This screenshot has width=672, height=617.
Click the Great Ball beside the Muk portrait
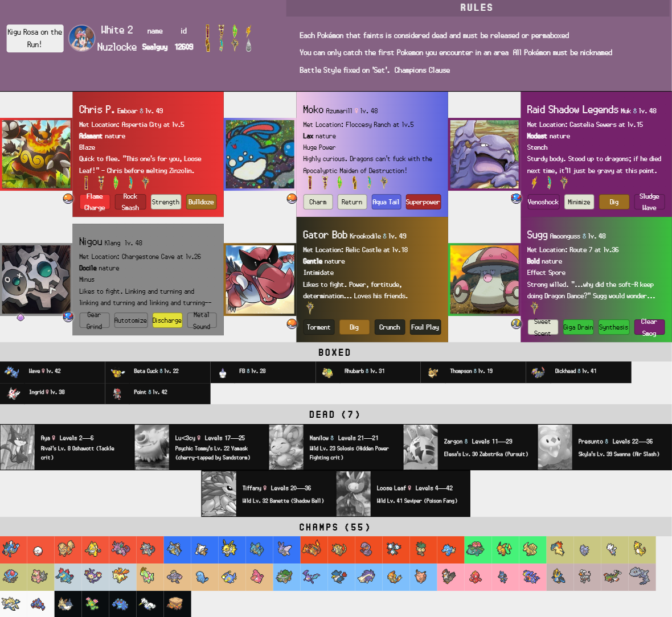coord(516,199)
